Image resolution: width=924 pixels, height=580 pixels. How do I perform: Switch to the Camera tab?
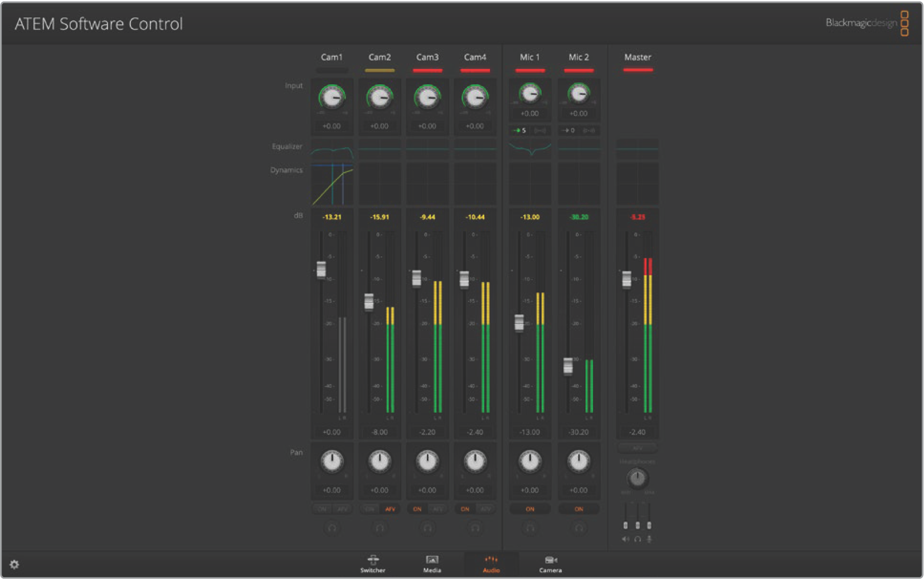point(550,564)
